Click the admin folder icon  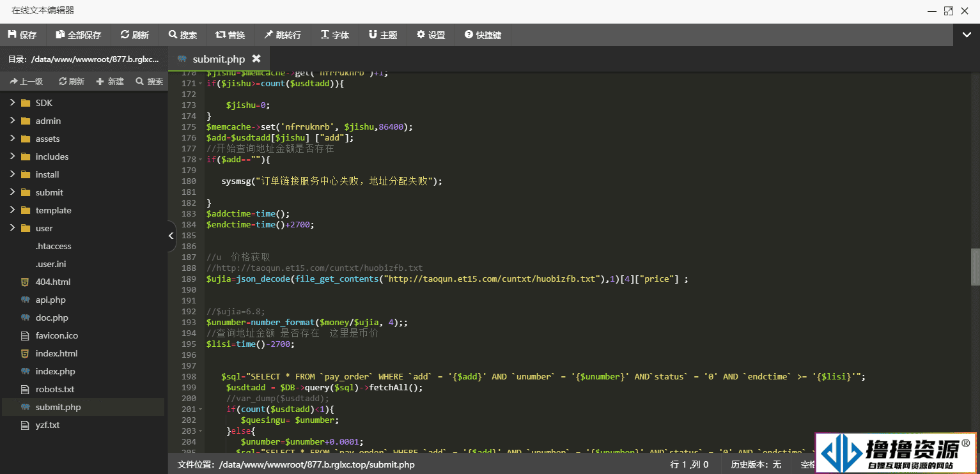click(26, 121)
